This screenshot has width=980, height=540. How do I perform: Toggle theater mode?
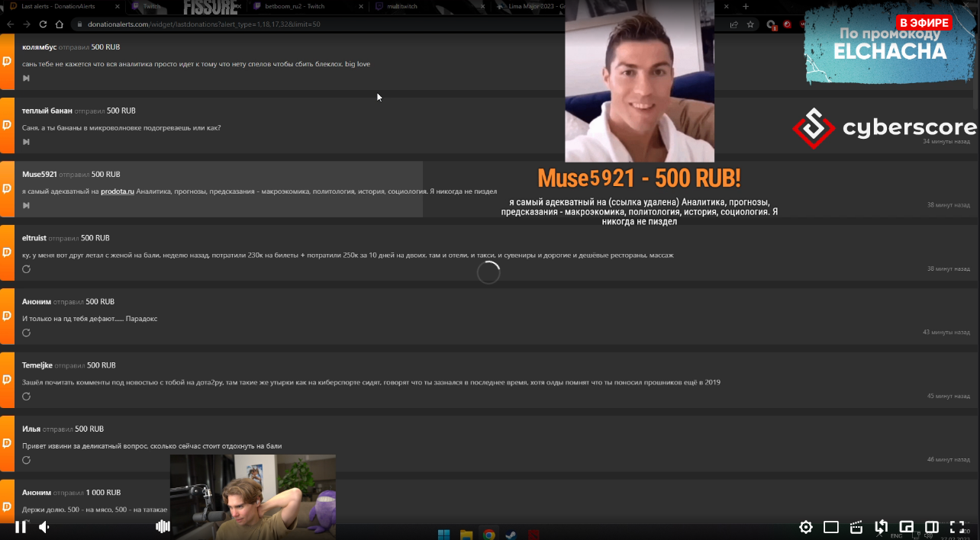coord(831,527)
